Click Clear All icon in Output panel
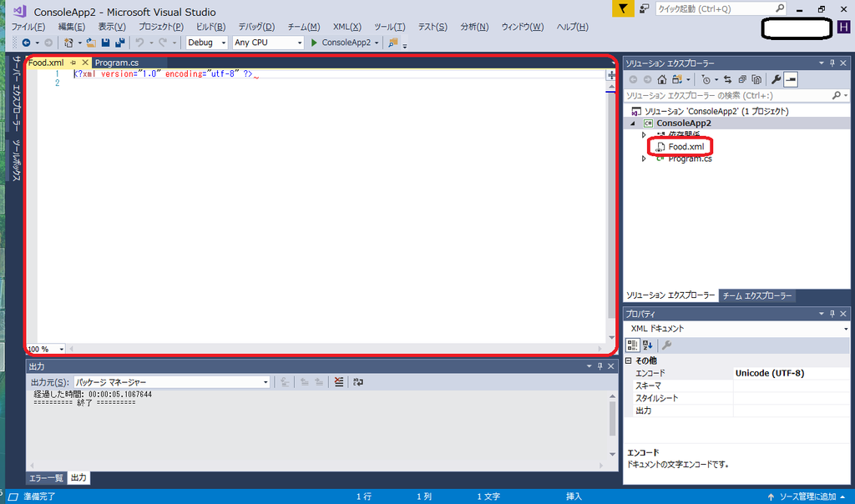This screenshot has height=504, width=855. (339, 382)
